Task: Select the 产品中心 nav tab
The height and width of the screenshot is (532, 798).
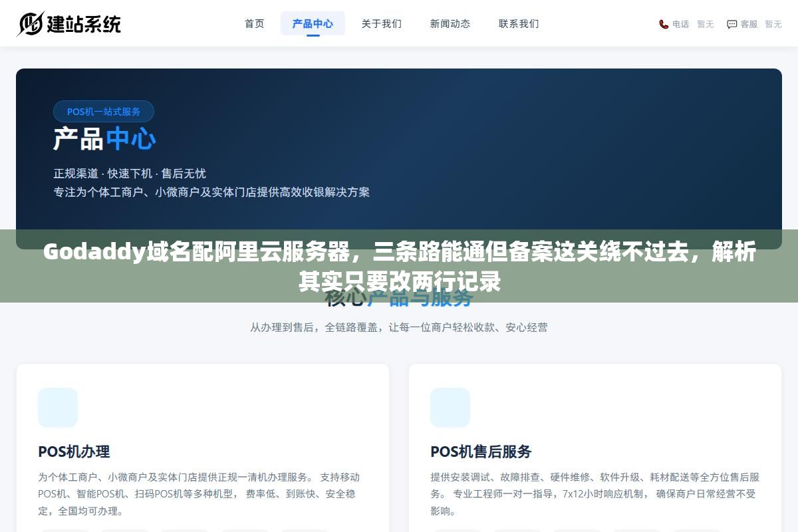Action: (x=313, y=23)
